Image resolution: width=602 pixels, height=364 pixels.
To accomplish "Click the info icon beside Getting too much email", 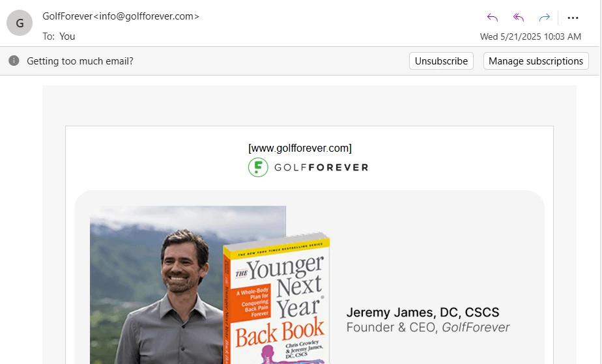I will [14, 61].
